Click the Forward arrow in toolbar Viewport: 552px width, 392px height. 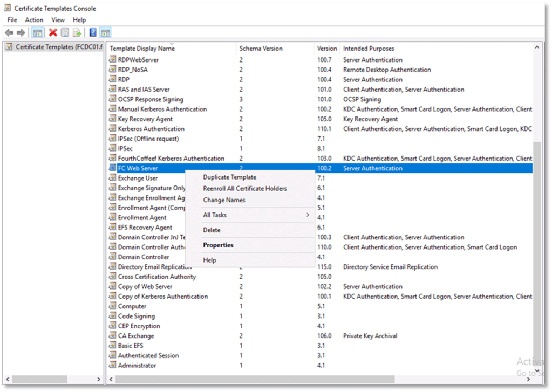coord(21,33)
